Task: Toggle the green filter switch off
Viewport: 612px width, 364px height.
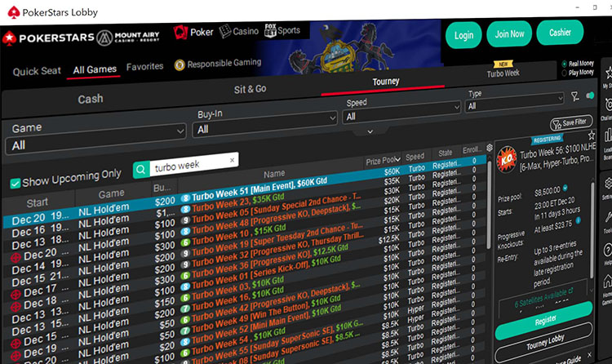Action: click(x=590, y=97)
